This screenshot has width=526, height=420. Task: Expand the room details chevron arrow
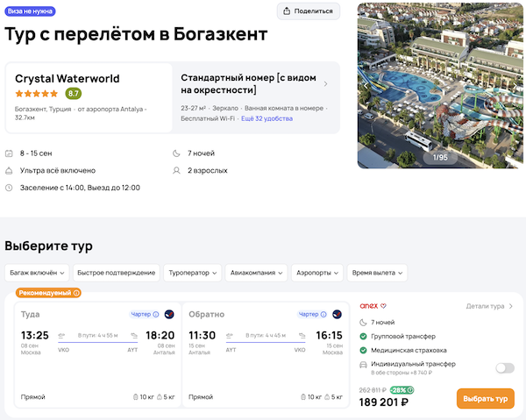326,84
